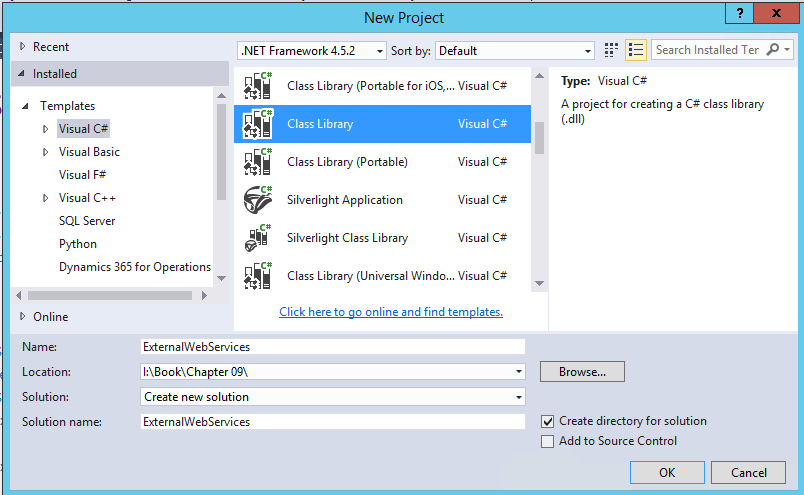
Task: Close the New Project dialog
Action: tap(776, 13)
